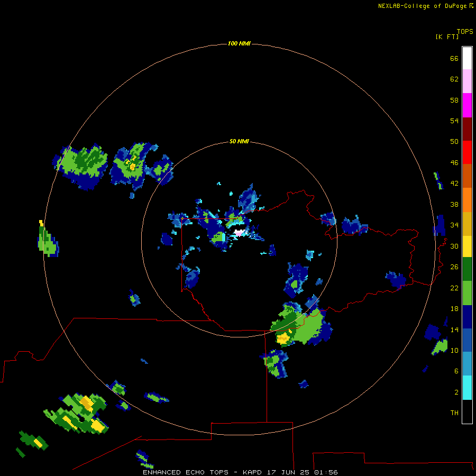The image size is (476, 476).
Task: Click the white top swatch in the TOPS legend
Action: click(467, 58)
